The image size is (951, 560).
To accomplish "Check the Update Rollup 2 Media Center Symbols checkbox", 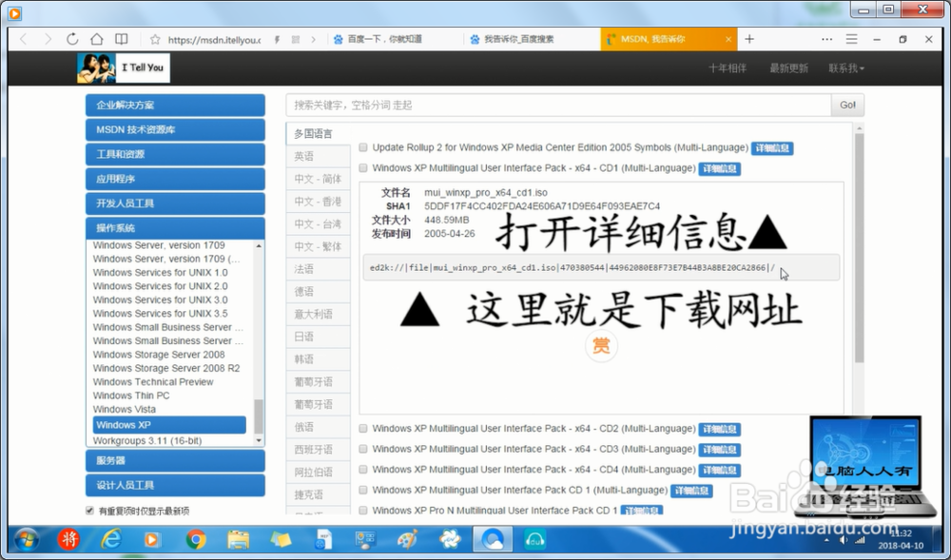I will (362, 147).
